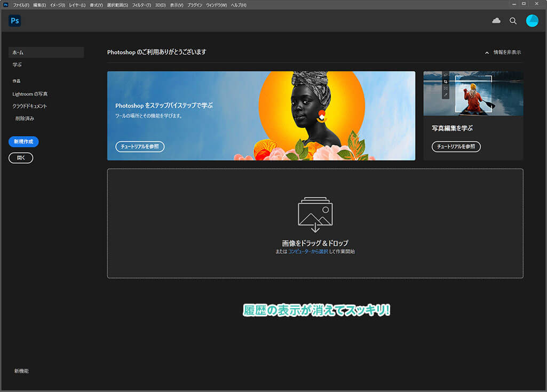Viewport: 547px width, 392px height.
Task: Click the blue 新規作成 button
Action: tap(23, 141)
